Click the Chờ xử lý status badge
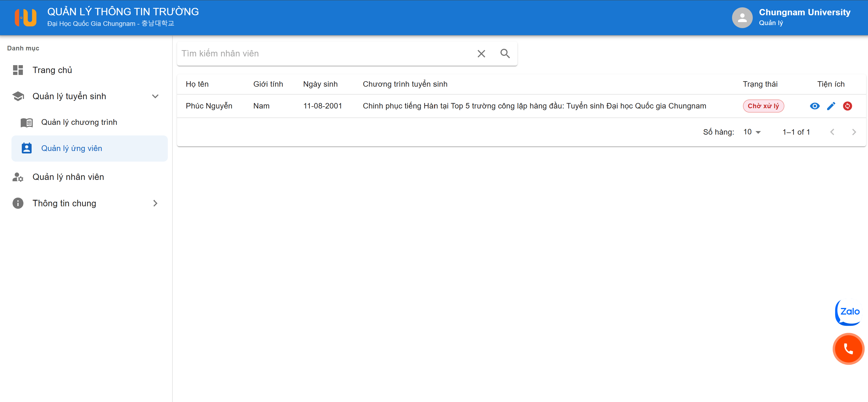This screenshot has height=402, width=868. point(763,106)
